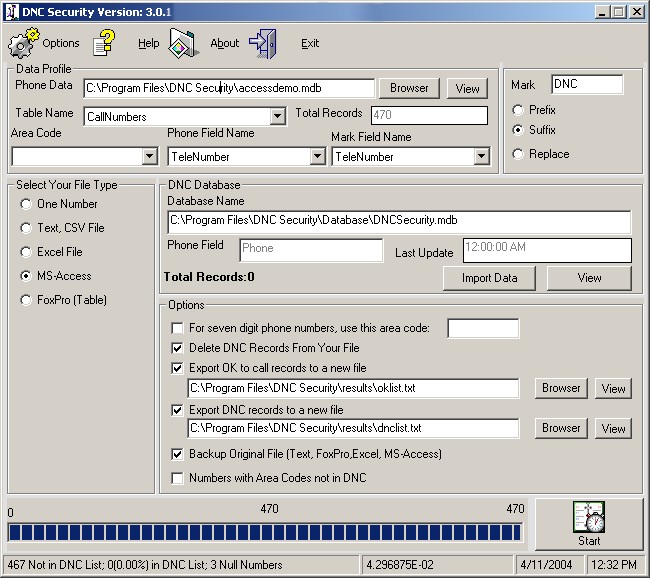
Task: Click the Last Update time field
Action: (547, 250)
